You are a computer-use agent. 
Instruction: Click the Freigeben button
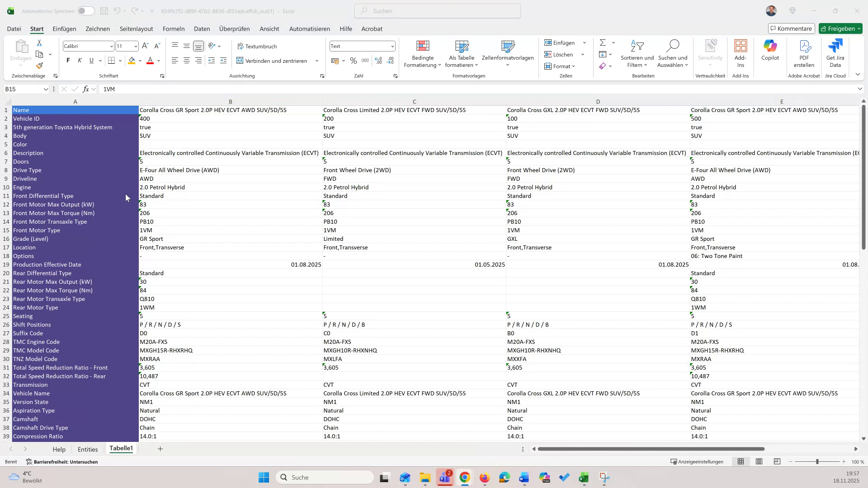point(840,28)
